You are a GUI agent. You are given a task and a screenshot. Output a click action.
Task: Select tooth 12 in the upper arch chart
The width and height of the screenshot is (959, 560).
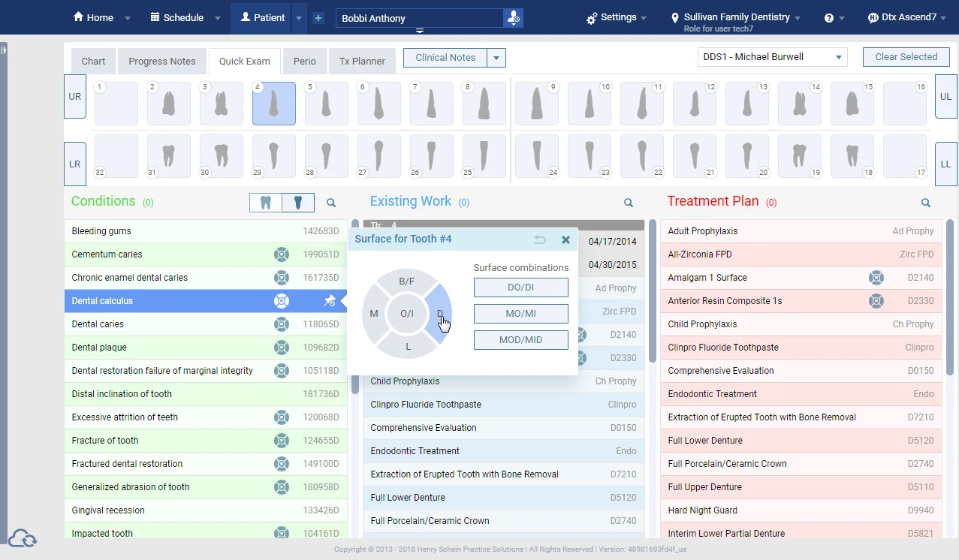click(695, 103)
